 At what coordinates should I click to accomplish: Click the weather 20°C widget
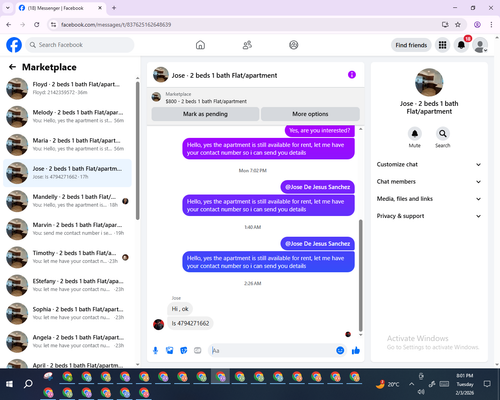pyautogui.click(x=387, y=384)
